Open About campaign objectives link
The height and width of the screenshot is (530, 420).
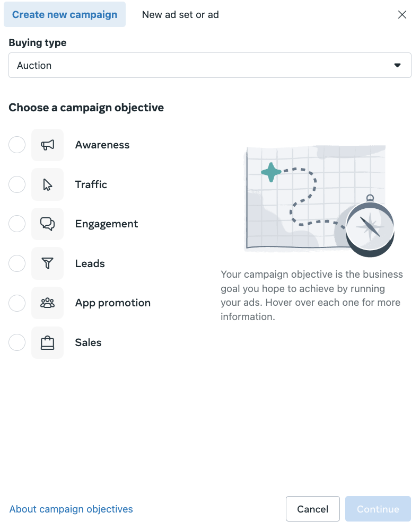pos(71,509)
